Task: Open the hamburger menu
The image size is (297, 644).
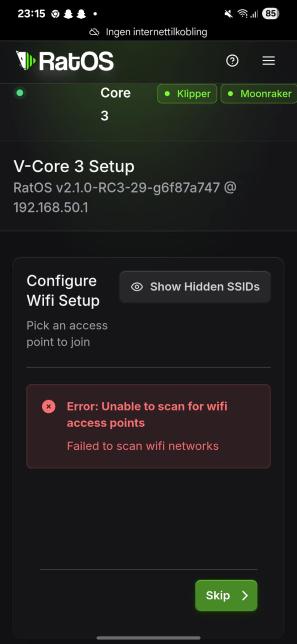Action: click(x=269, y=60)
